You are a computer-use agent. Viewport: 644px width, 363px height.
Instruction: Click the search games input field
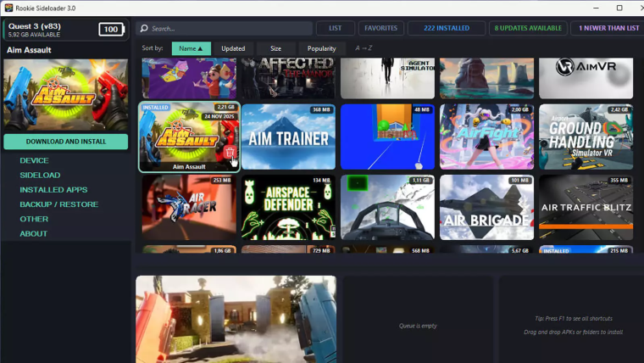coord(229,28)
